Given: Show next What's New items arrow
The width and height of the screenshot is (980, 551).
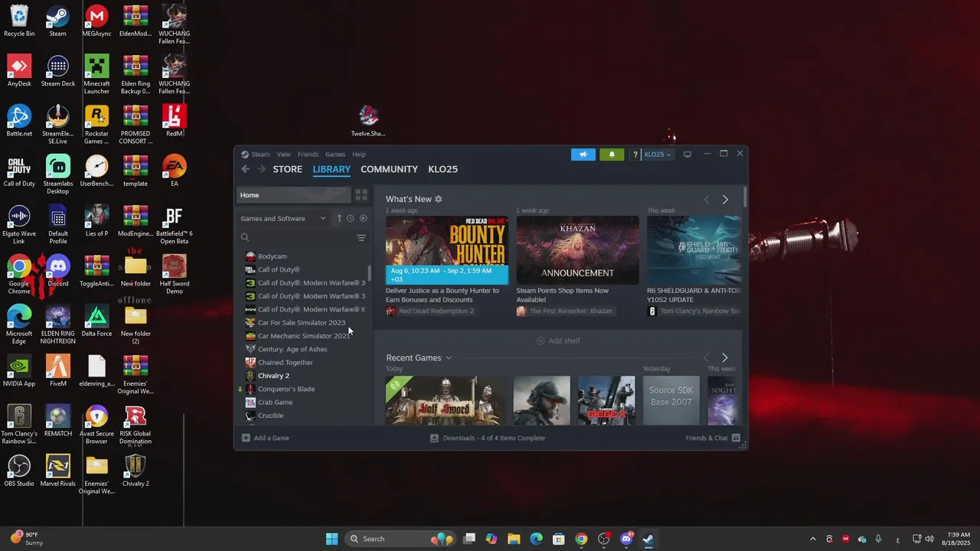Looking at the screenshot, I should coord(725,200).
